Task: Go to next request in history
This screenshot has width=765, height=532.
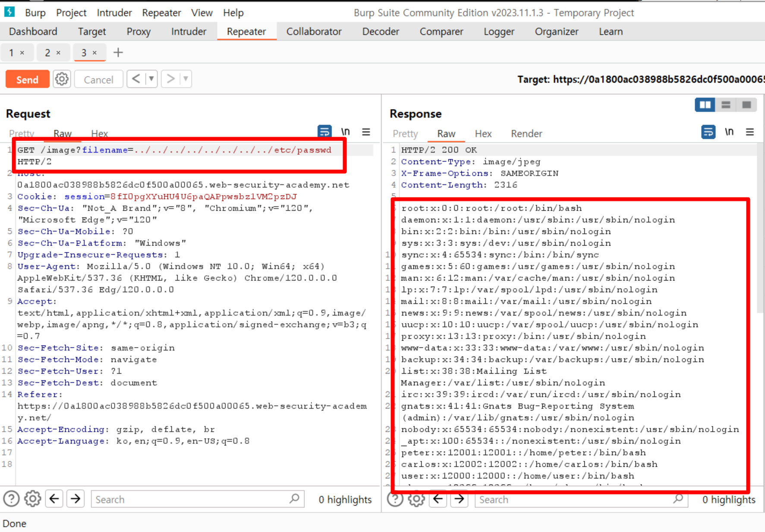Action: (x=170, y=79)
